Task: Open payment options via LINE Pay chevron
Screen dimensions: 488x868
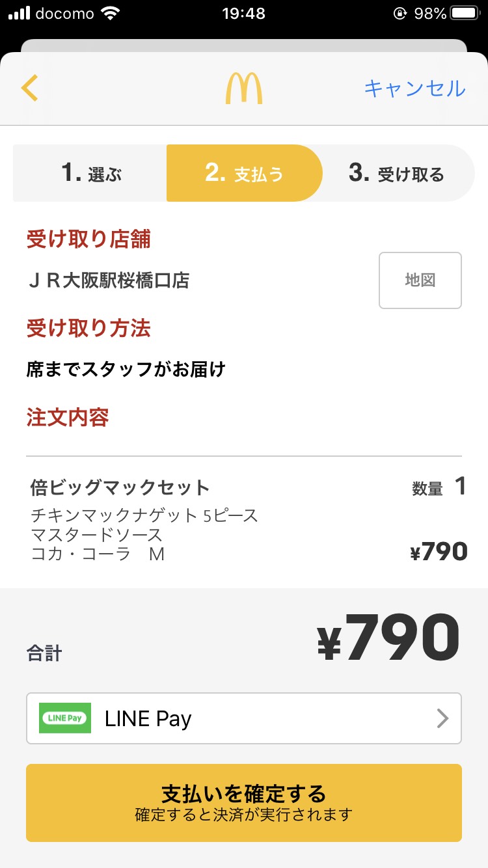Action: point(442,718)
